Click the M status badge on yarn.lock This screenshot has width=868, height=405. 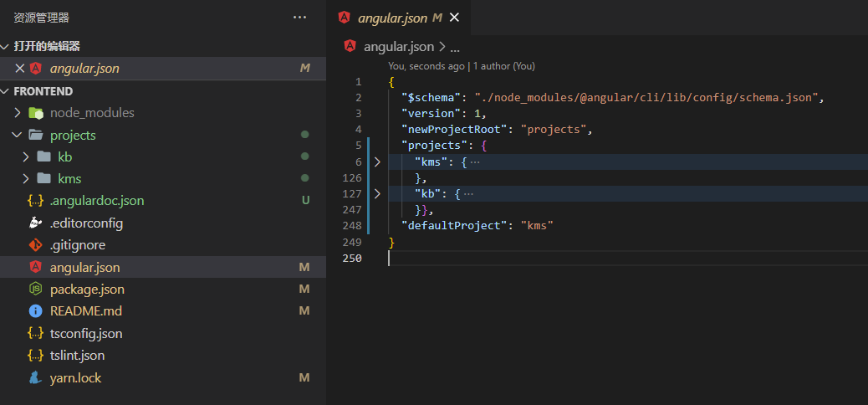point(304,378)
